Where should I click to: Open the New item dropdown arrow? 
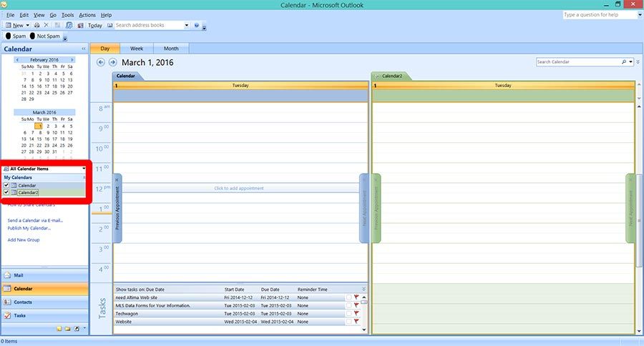(x=27, y=26)
